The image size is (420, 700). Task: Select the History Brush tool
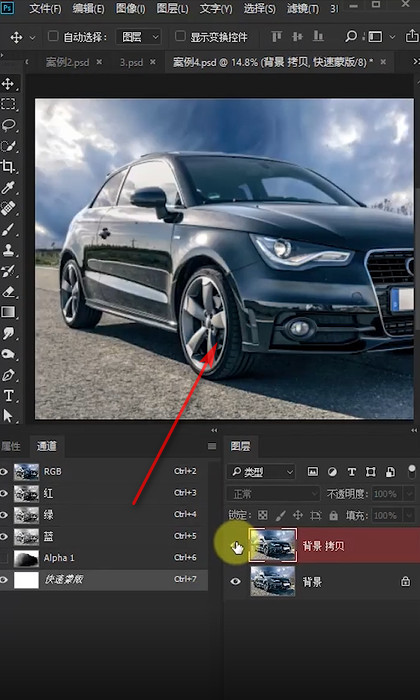tap(8, 271)
